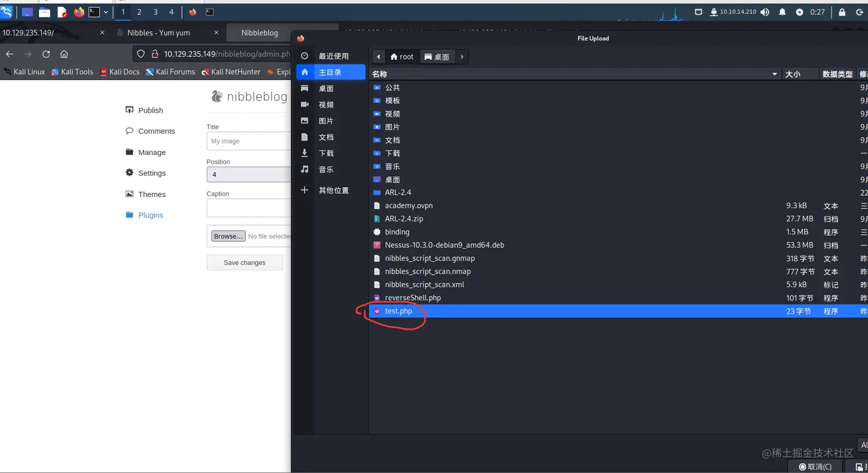Select Home (主目录) in the file dialog sidebar
The image size is (868, 473).
(331, 72)
